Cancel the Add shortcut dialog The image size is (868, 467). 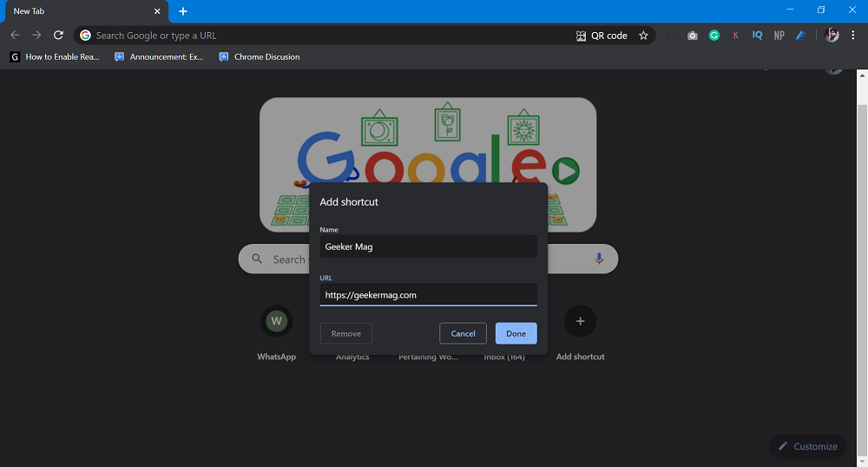[463, 333]
